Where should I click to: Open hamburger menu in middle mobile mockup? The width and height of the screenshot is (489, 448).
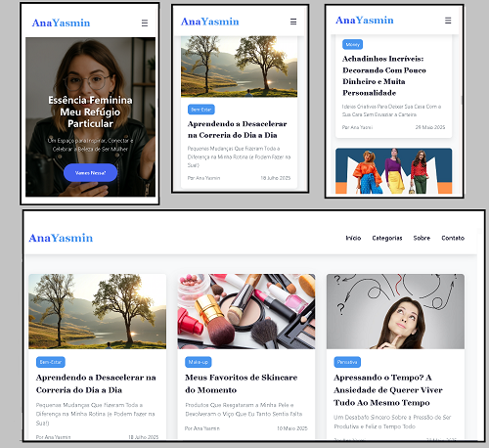click(x=293, y=22)
